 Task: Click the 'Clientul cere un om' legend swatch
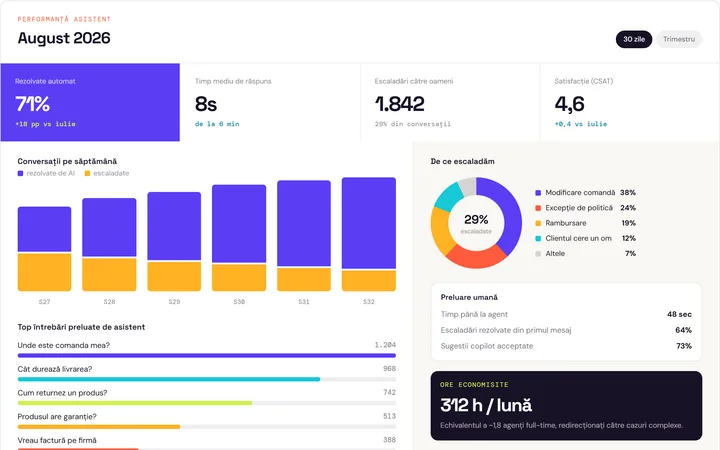538,238
